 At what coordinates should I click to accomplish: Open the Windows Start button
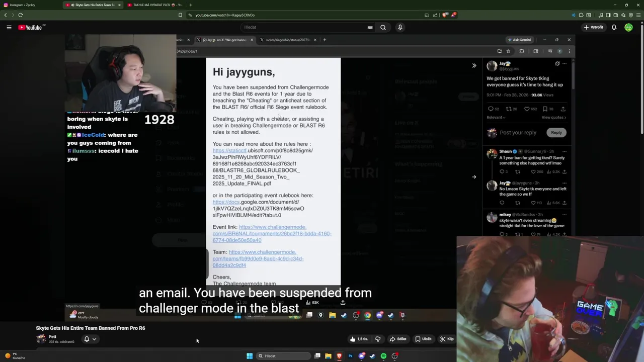coord(250,356)
